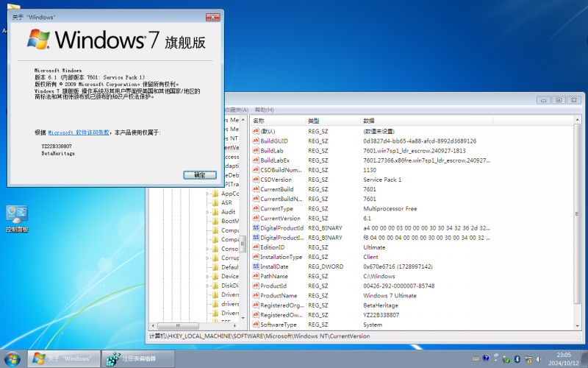Screen dimensions: 588x368
Task: Click the string icon beside (默认) value
Action: pyautogui.click(x=256, y=131)
